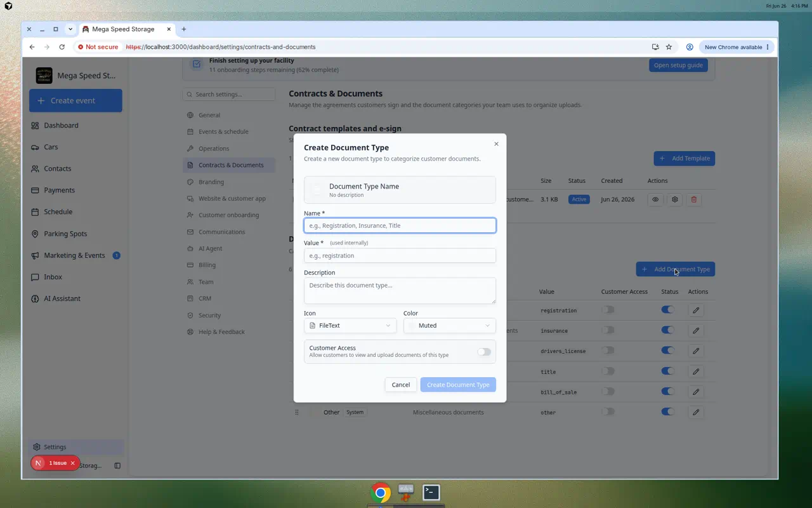Edit the bill_of_sale document type
The width and height of the screenshot is (812, 508).
pyautogui.click(x=696, y=392)
